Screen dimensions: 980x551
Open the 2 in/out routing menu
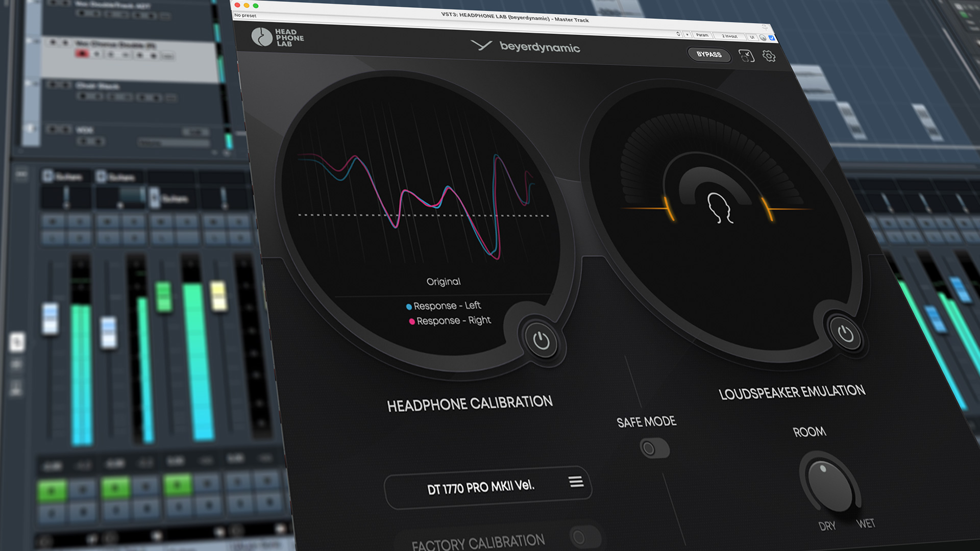point(729,36)
